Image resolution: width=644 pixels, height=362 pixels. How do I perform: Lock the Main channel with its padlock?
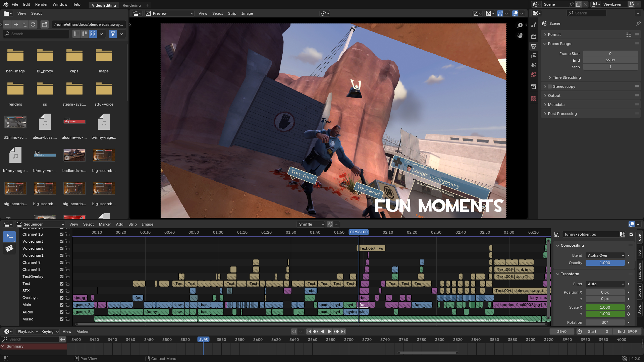[x=67, y=305]
